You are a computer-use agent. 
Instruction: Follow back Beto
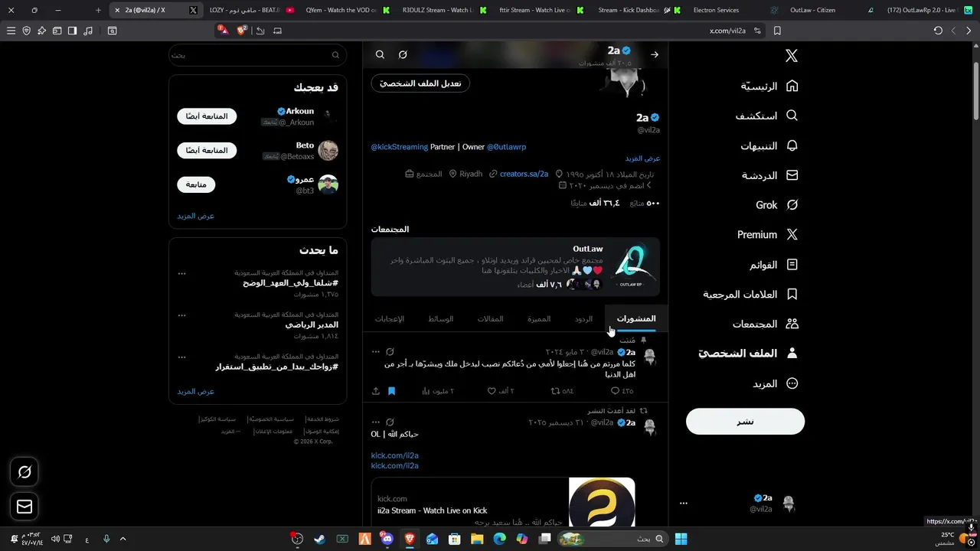[207, 150]
